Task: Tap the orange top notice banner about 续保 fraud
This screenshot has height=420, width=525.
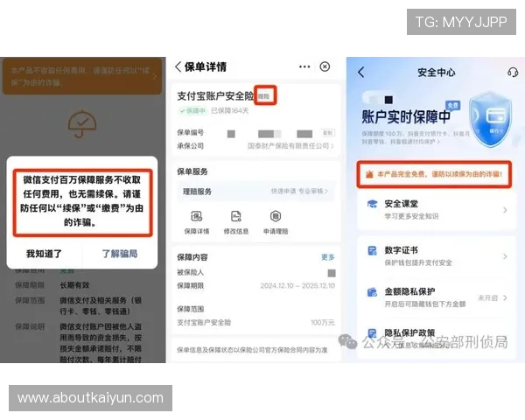Action: (x=82, y=76)
